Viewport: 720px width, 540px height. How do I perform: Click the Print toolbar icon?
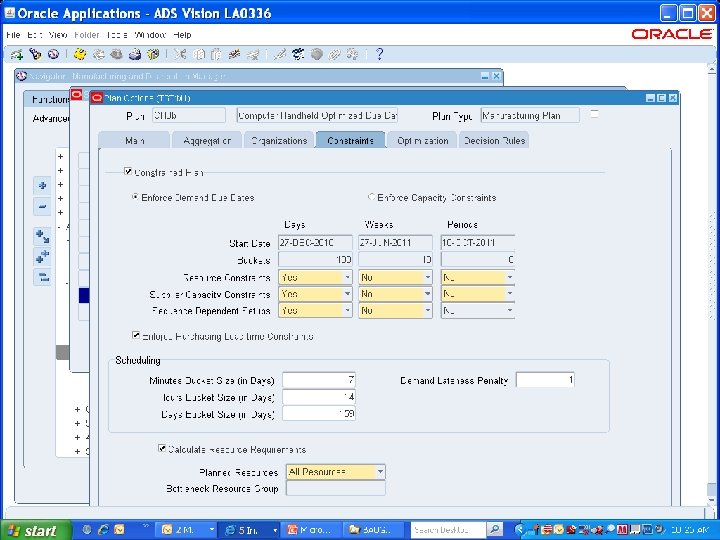(x=135, y=55)
